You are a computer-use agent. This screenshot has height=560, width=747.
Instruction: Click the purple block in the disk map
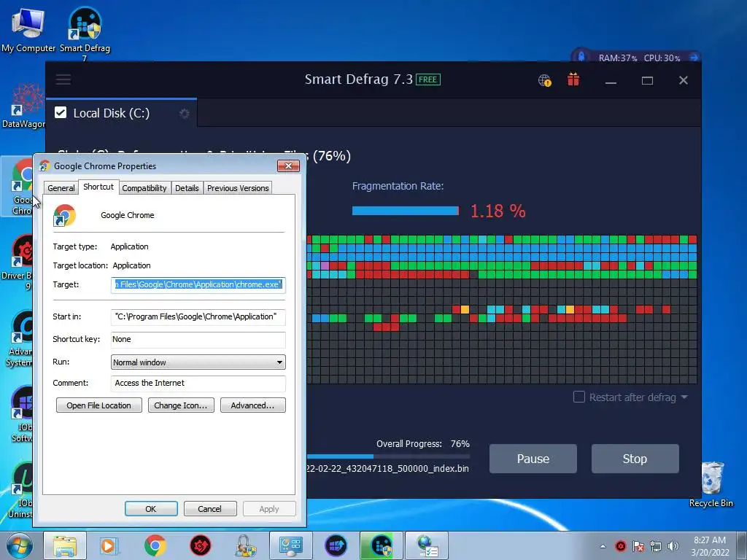coord(325,265)
